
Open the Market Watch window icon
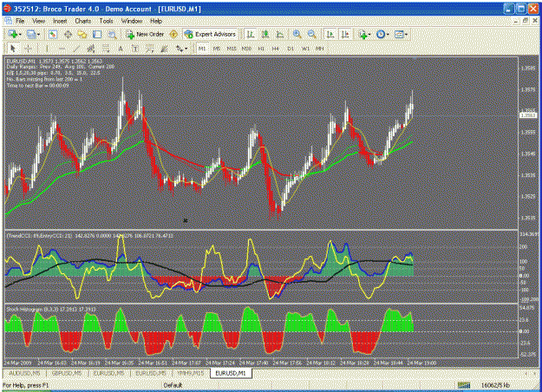[53, 34]
